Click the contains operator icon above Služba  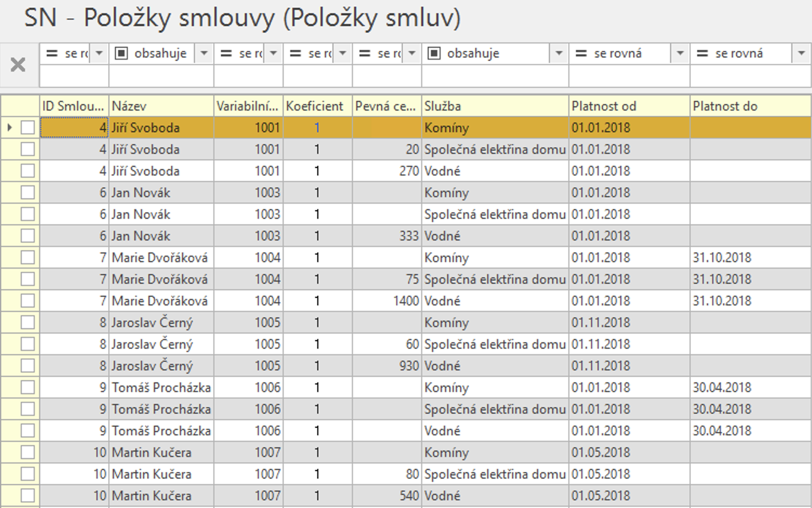(434, 54)
